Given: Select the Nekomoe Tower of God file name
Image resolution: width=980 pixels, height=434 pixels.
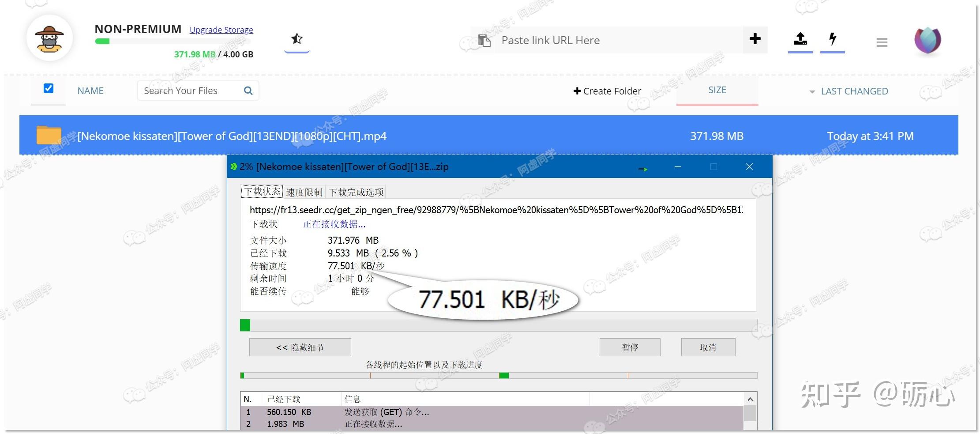Looking at the screenshot, I should coord(232,136).
